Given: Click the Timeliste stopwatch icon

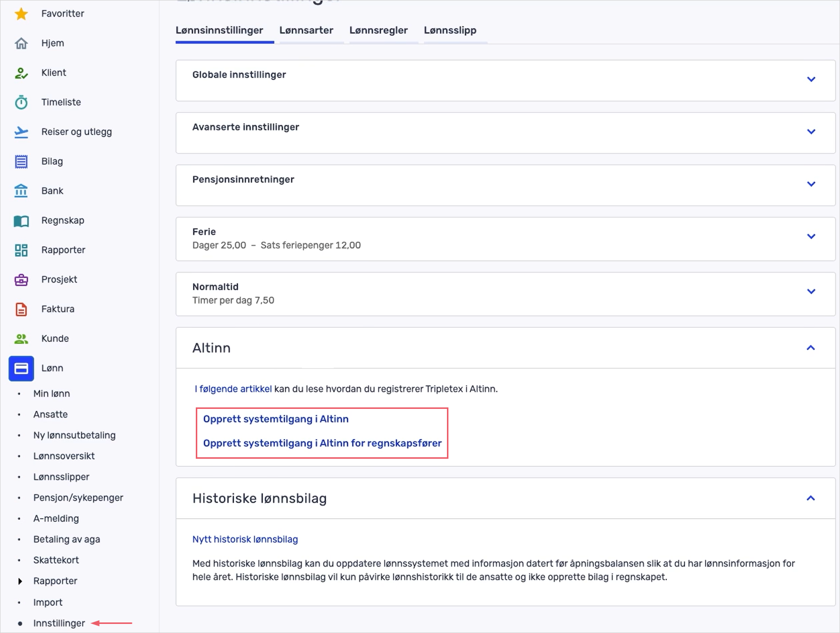Looking at the screenshot, I should [x=21, y=102].
